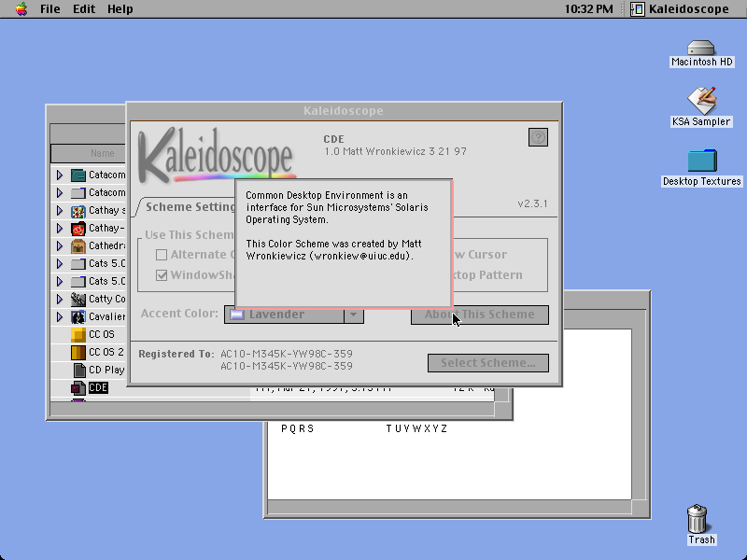Click the '1.0 Matt Wronkiewicz 3 21 97' text

pyautogui.click(x=395, y=151)
